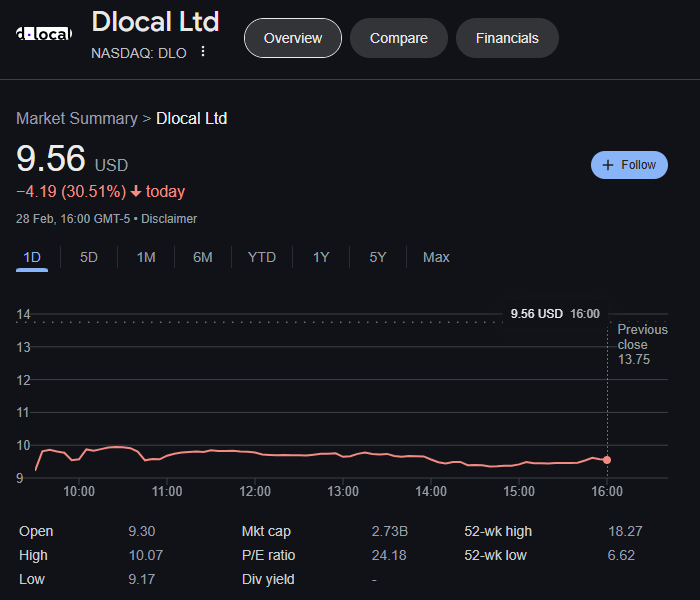Click the Open value 9.30
Image resolution: width=700 pixels, height=600 pixels.
click(142, 531)
